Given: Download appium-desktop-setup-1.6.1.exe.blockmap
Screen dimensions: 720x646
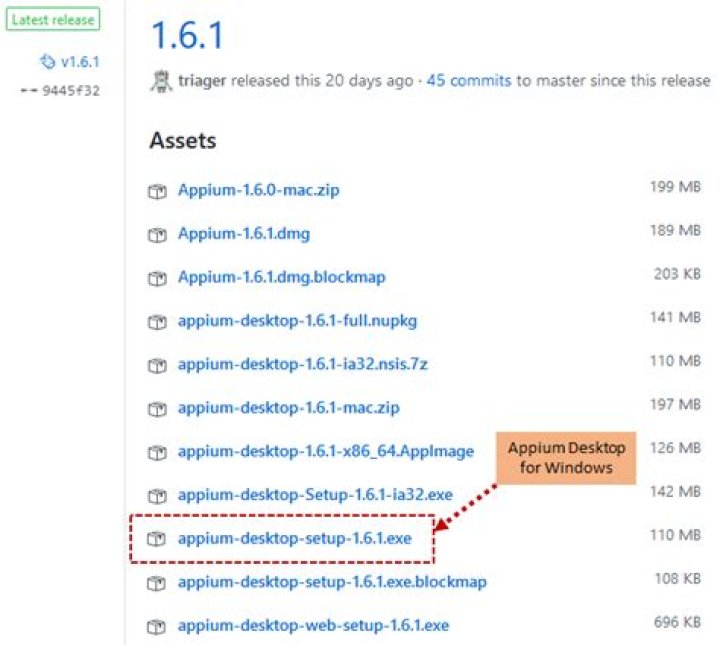Looking at the screenshot, I should pos(332,582).
